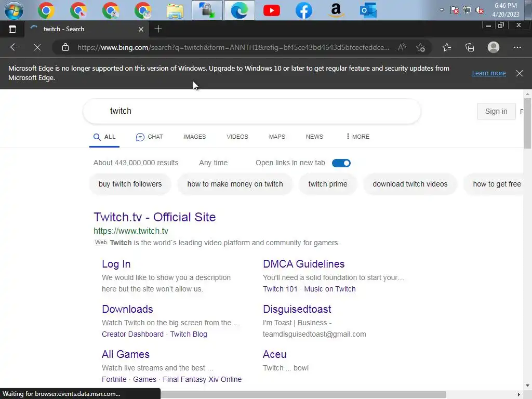The width and height of the screenshot is (532, 399).
Task: Expand the MORE search options menu
Action: 357,137
